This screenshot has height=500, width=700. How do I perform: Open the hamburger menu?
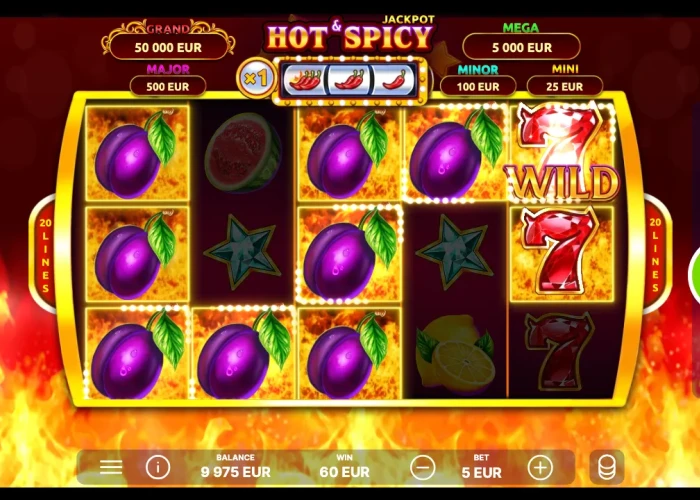[111, 467]
